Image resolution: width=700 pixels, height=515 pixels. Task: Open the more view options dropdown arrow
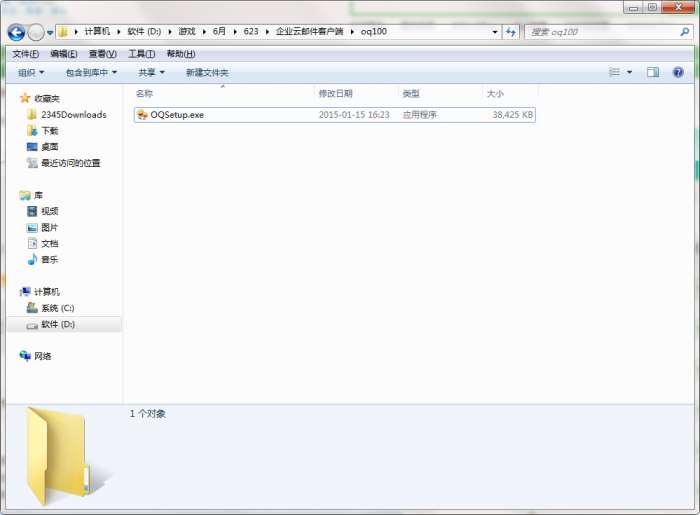tap(629, 72)
